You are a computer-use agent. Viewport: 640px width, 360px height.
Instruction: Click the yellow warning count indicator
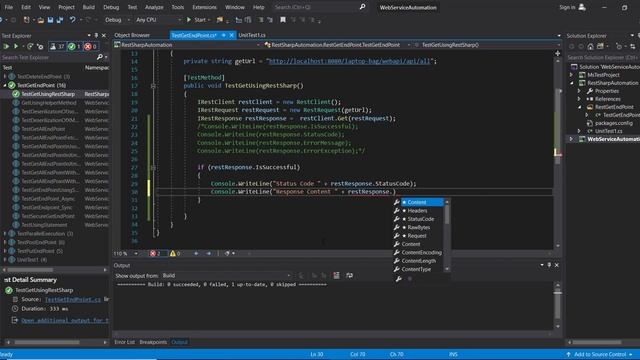point(175,253)
